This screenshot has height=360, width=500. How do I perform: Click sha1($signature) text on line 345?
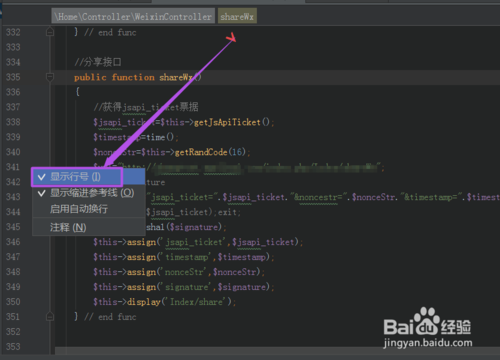(x=184, y=227)
